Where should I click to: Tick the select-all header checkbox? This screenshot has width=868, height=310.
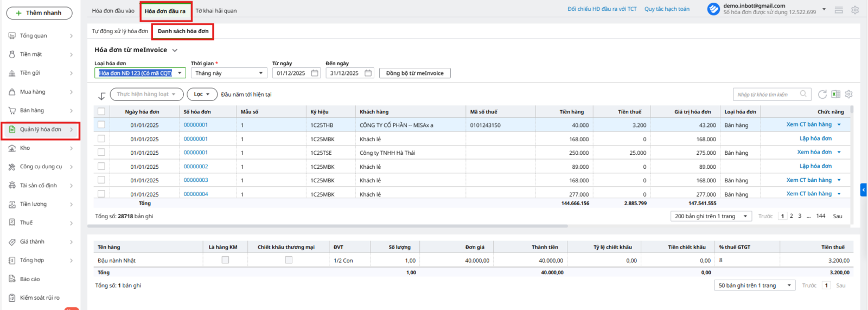101,112
